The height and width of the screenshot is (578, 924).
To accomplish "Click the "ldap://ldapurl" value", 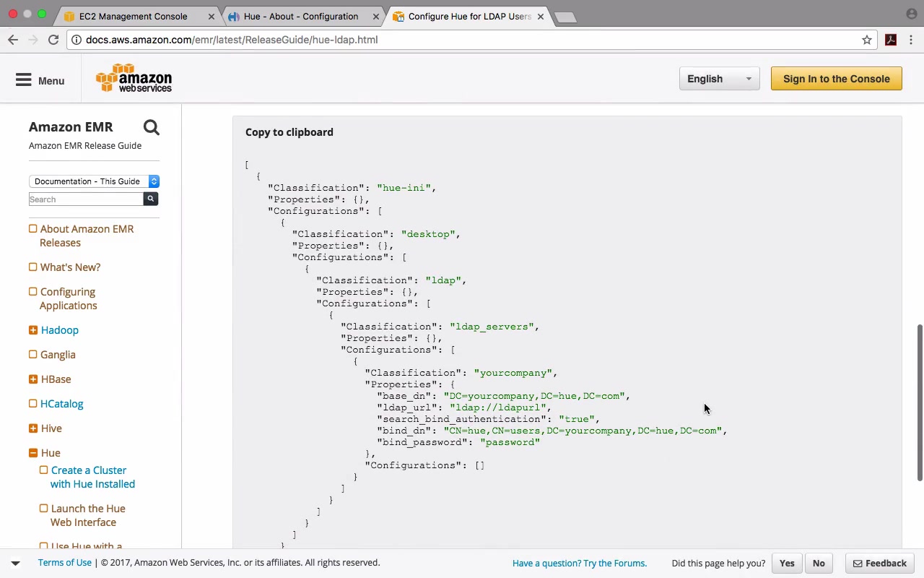I will (497, 407).
